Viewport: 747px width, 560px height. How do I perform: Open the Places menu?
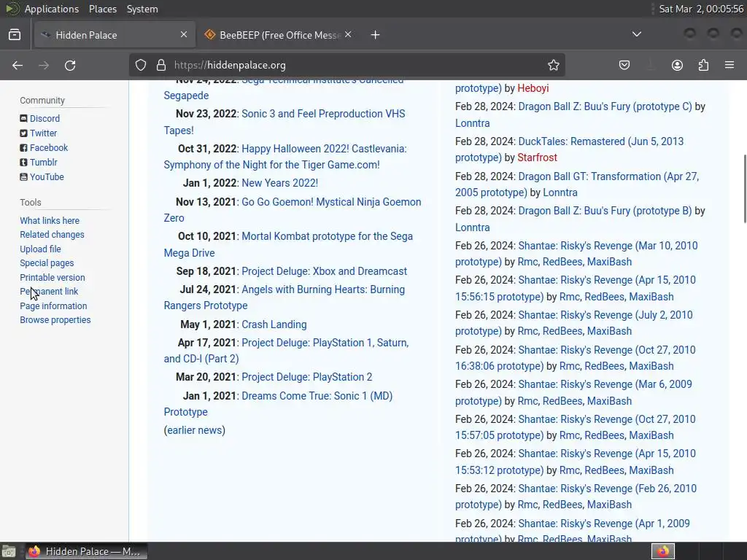coord(102,9)
